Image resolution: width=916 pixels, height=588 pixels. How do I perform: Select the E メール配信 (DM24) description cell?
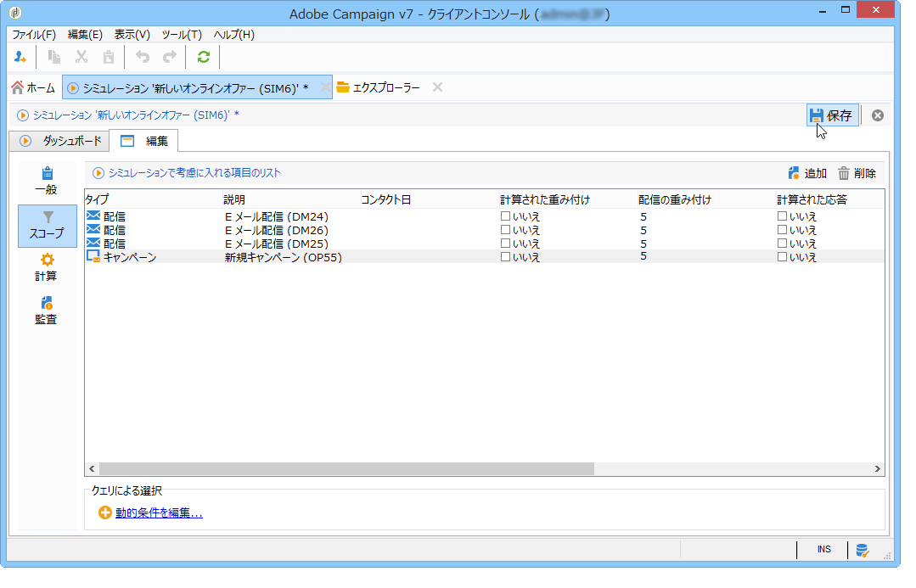click(x=277, y=216)
